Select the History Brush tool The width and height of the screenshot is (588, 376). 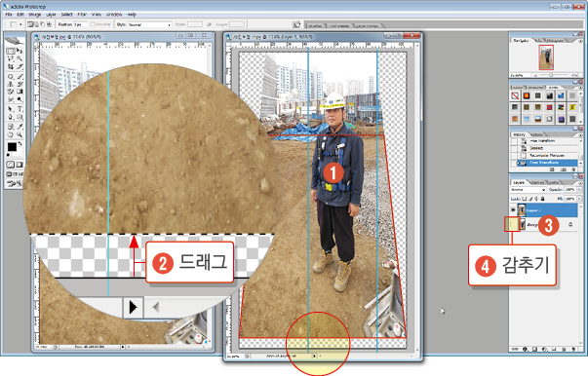pyautogui.click(x=20, y=84)
